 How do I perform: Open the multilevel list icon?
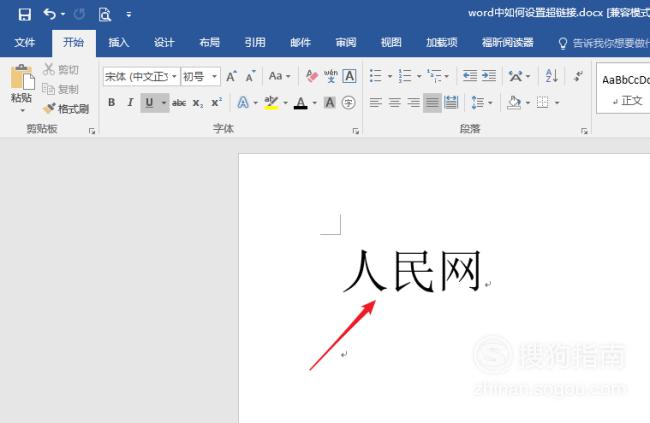coord(434,76)
